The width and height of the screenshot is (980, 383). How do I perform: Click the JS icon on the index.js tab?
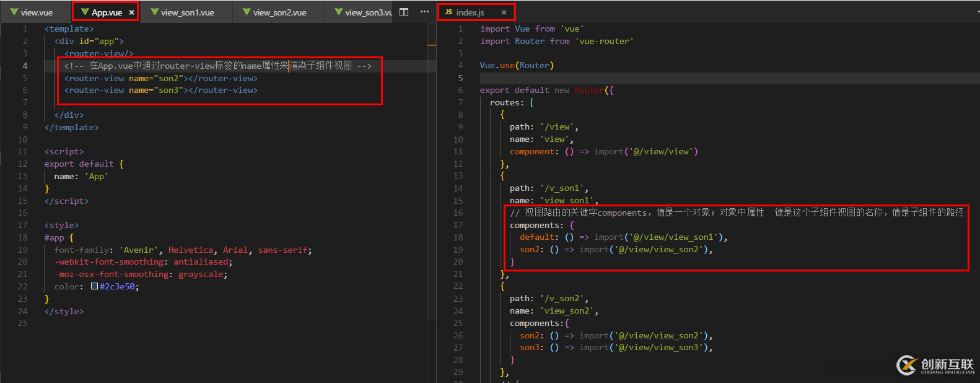pyautogui.click(x=448, y=12)
